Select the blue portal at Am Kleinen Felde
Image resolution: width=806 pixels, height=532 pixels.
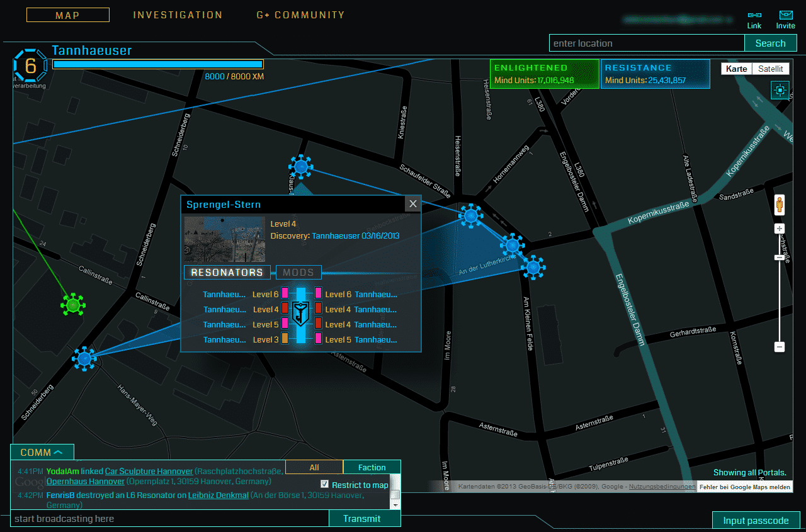coord(533,268)
